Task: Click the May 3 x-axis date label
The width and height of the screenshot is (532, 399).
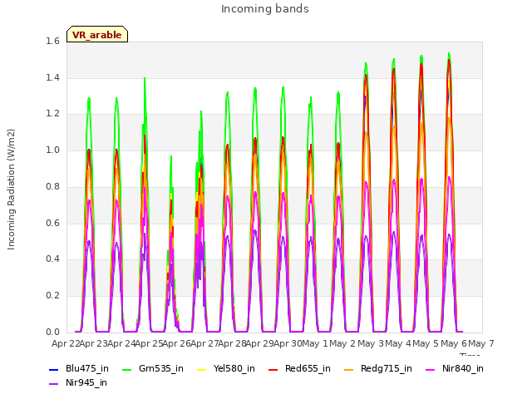Action: click(x=371, y=343)
